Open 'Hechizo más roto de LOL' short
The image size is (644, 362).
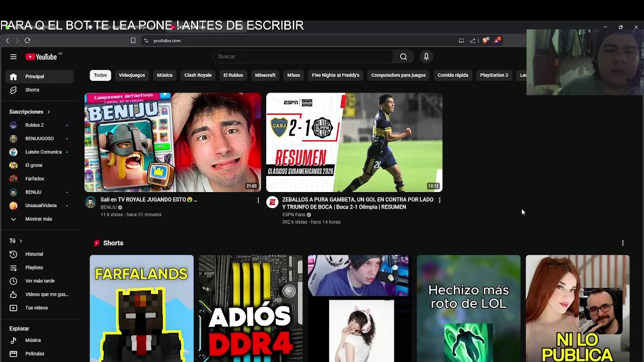pos(468,308)
